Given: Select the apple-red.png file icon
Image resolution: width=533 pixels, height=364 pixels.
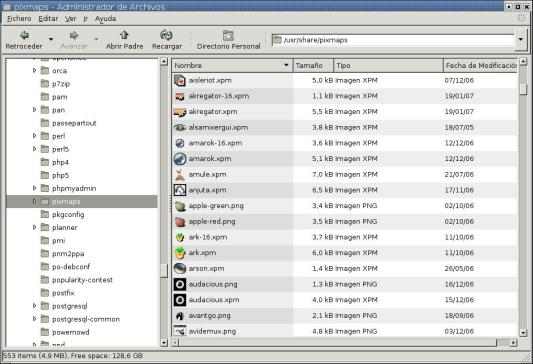Looking at the screenshot, I should tap(180, 222).
